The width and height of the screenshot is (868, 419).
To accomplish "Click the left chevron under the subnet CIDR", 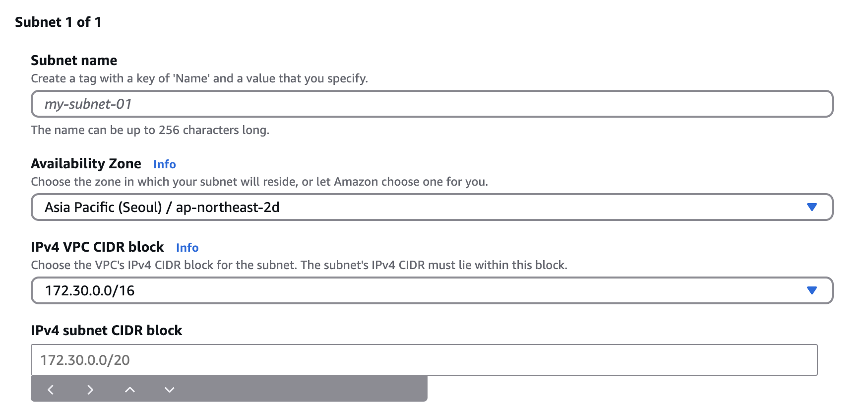I will pyautogui.click(x=51, y=390).
